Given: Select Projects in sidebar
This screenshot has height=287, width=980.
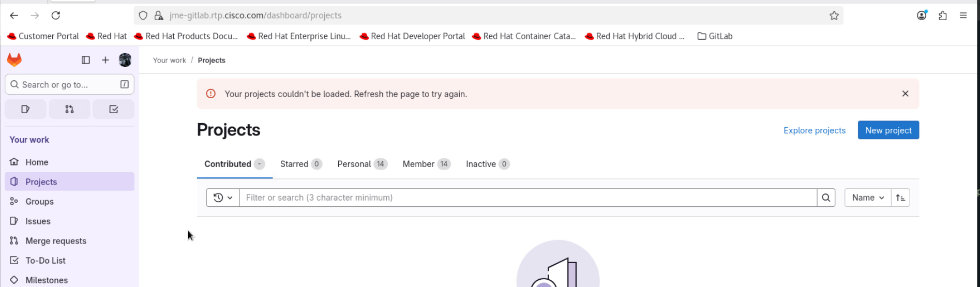Looking at the screenshot, I should [69, 182].
